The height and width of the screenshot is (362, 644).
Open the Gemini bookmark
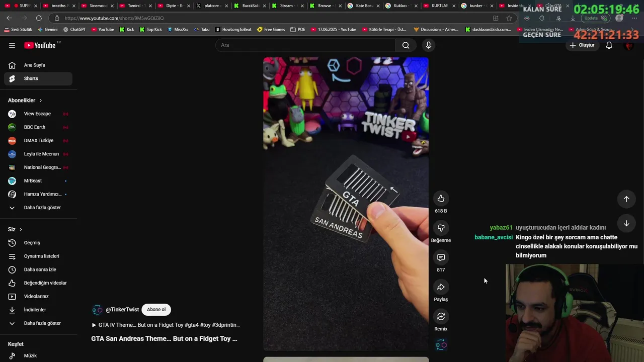(x=47, y=30)
